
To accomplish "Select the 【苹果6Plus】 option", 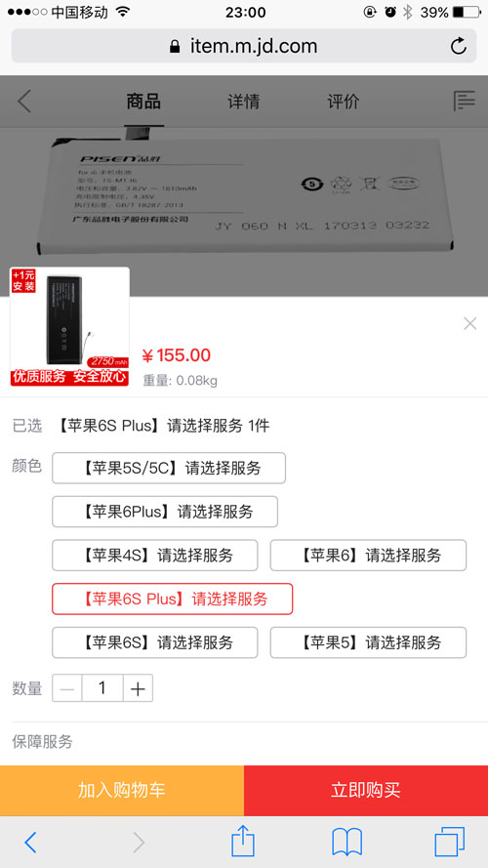I will point(165,512).
